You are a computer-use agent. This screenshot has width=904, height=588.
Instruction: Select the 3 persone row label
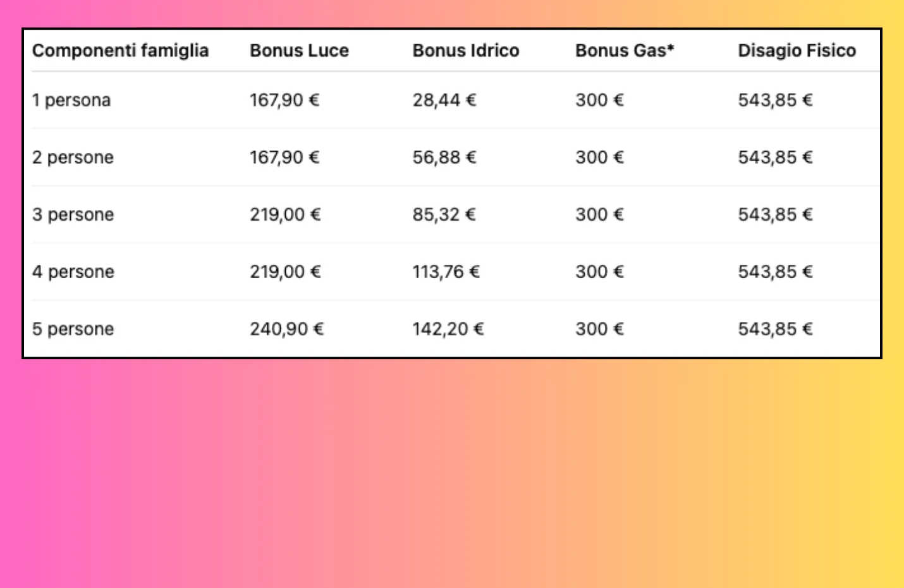pyautogui.click(x=73, y=214)
